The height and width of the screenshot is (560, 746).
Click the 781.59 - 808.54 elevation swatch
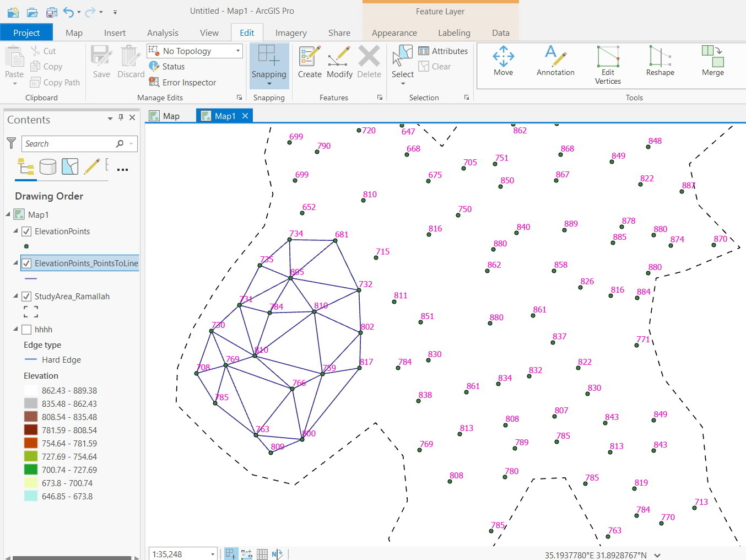point(31,430)
